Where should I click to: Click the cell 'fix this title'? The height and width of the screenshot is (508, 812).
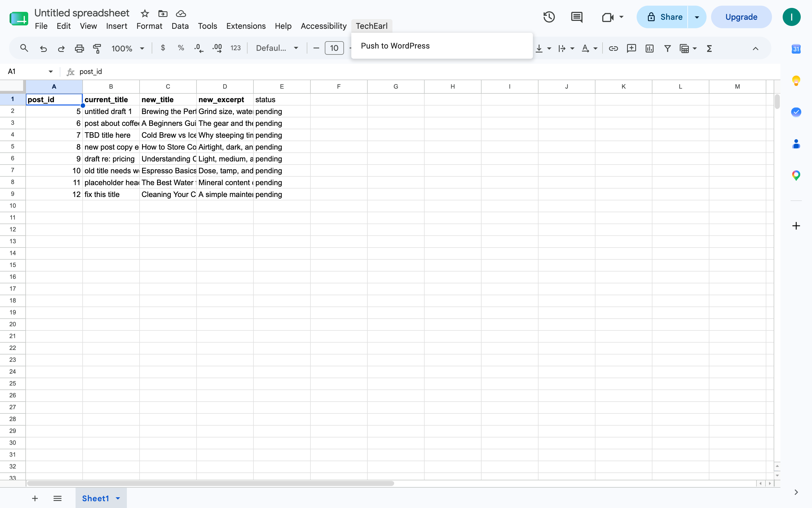pyautogui.click(x=111, y=194)
